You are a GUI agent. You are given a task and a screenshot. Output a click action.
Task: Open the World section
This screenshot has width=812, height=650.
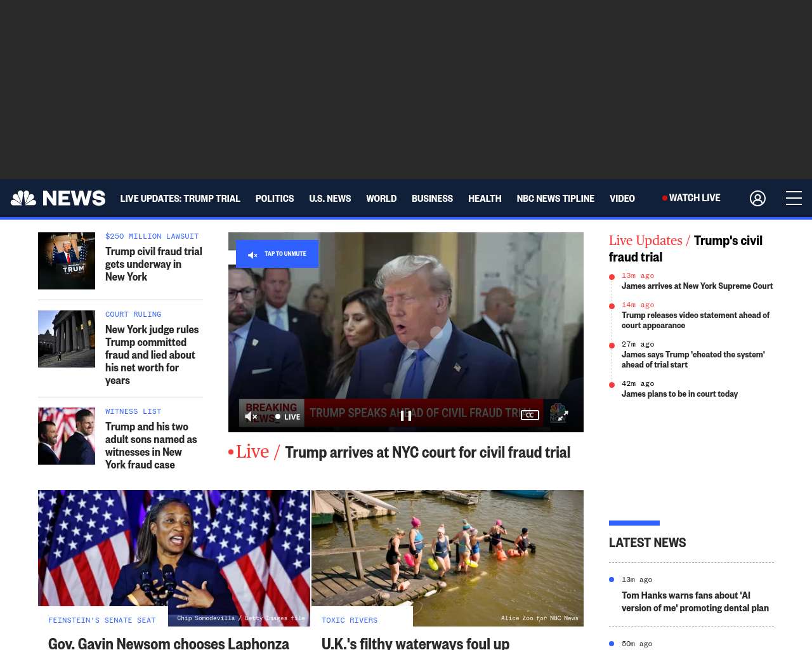click(381, 199)
